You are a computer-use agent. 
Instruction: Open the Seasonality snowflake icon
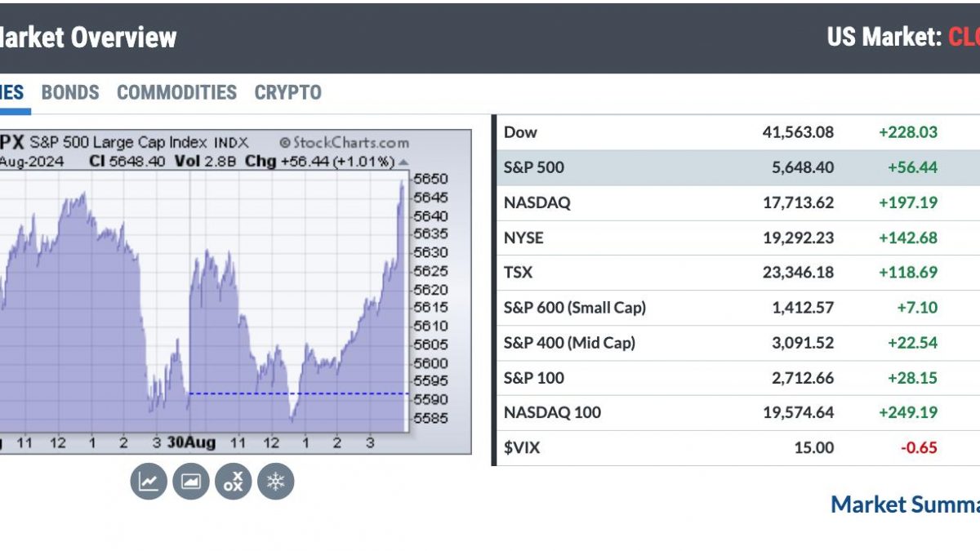tap(275, 482)
